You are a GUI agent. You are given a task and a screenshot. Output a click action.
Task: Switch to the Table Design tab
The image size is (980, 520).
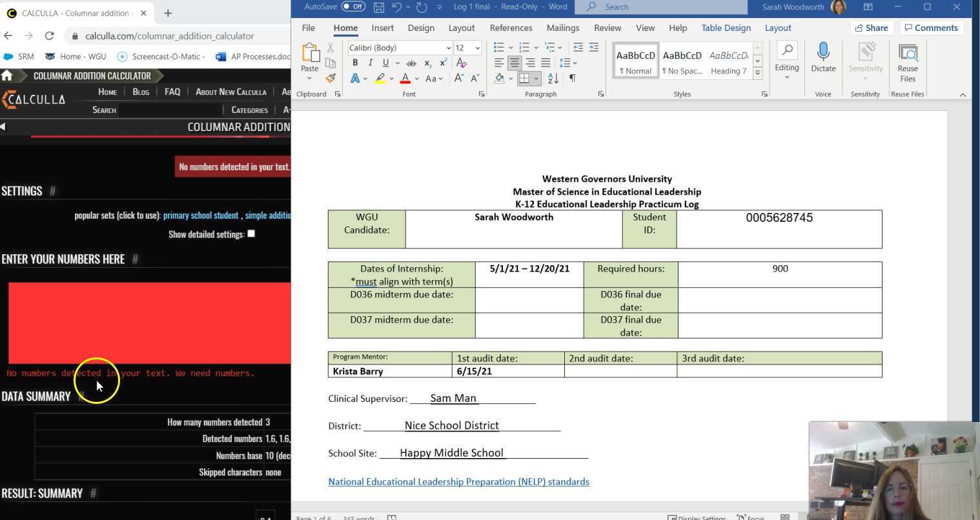click(726, 28)
